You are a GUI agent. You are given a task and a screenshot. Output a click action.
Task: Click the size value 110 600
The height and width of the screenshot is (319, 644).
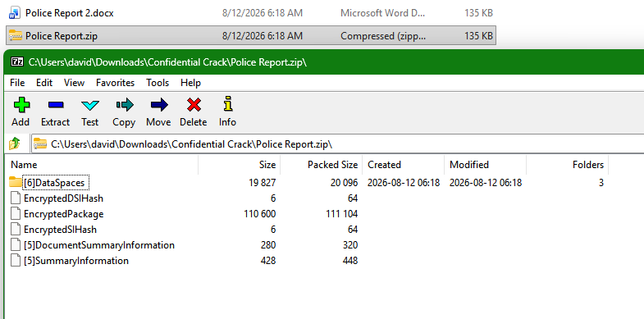pyautogui.click(x=259, y=214)
